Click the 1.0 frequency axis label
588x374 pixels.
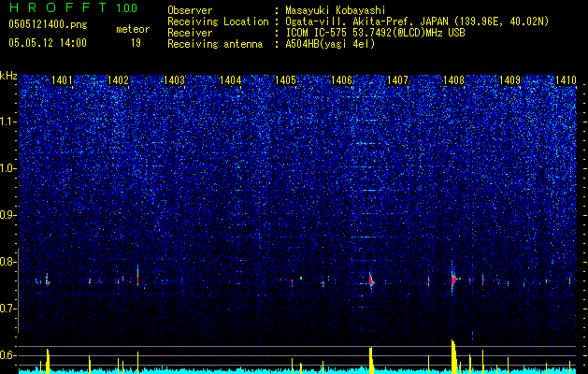8,168
